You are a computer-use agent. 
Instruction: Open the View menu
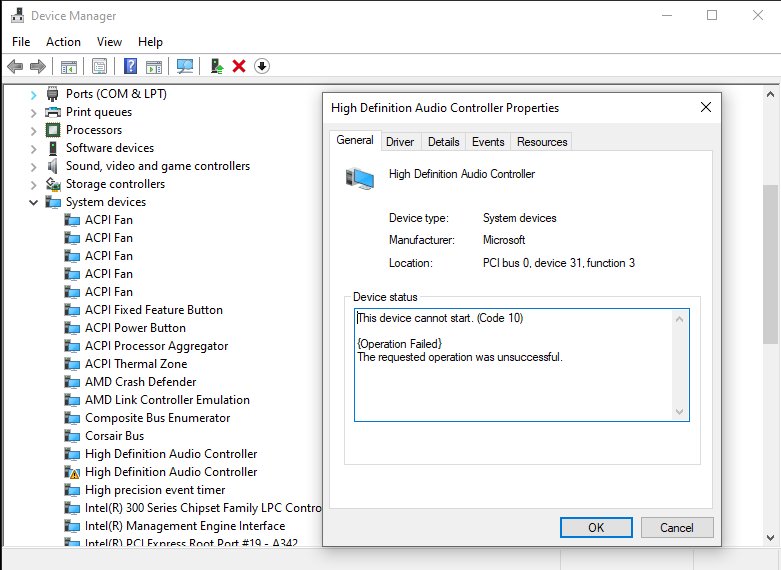click(x=109, y=42)
